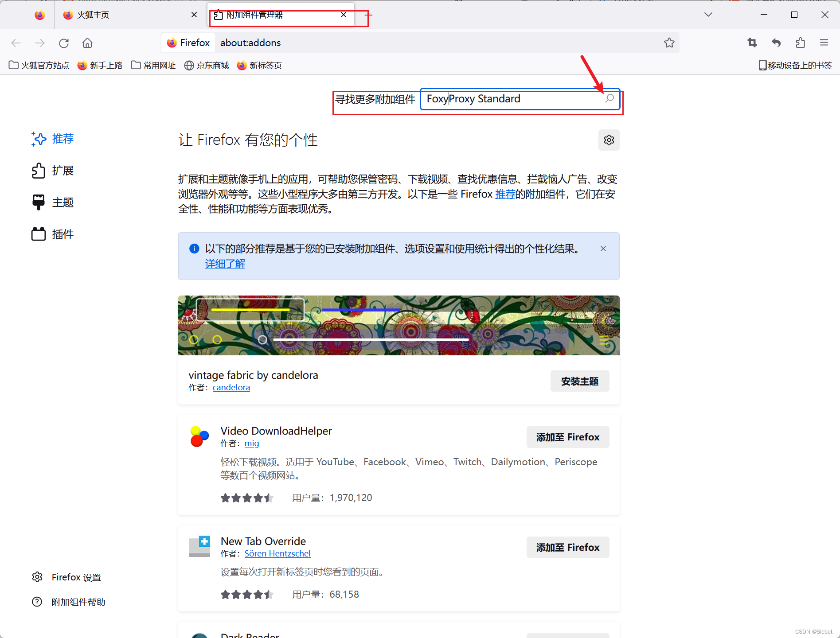Image resolution: width=840 pixels, height=638 pixels.
Task: Open the 详细了解 link
Action: [x=225, y=264]
